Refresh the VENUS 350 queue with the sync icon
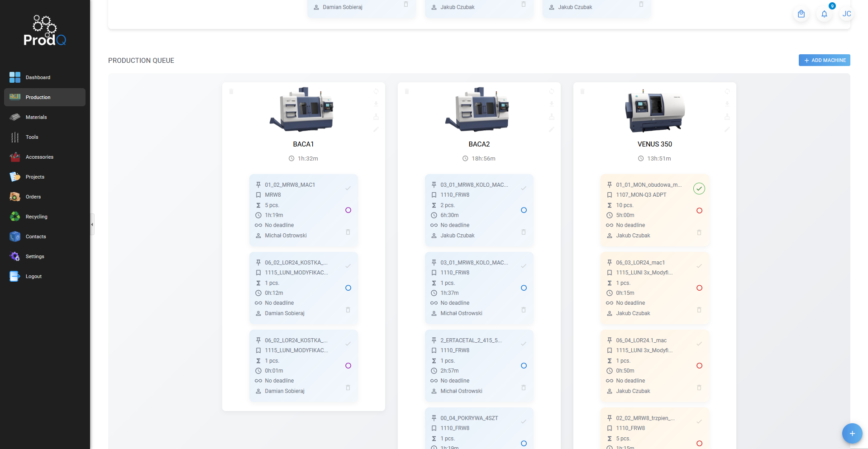This screenshot has width=868, height=449. pos(727,91)
